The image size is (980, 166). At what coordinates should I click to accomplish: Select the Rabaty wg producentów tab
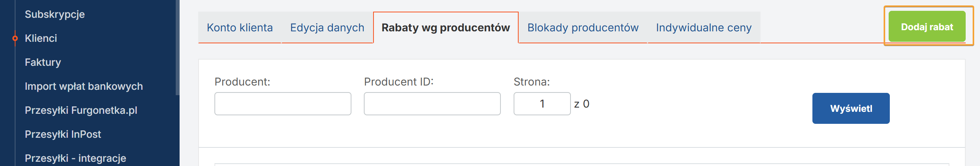point(445,27)
